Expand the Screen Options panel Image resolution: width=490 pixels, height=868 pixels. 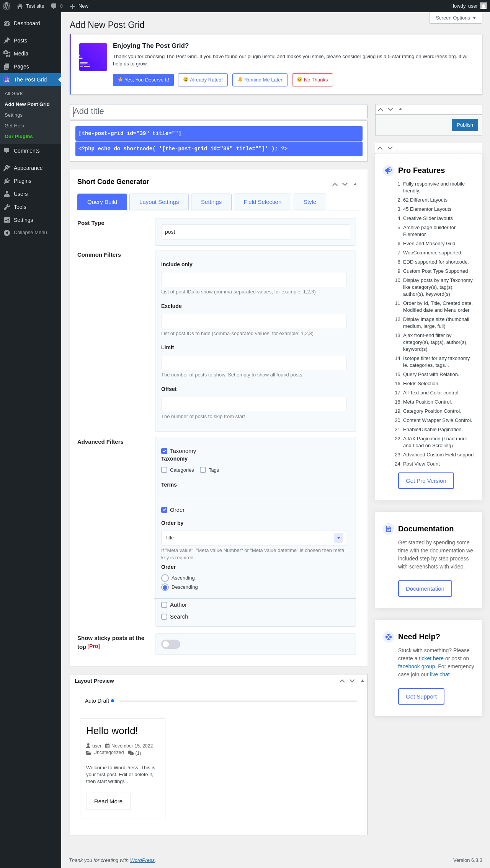tap(456, 18)
